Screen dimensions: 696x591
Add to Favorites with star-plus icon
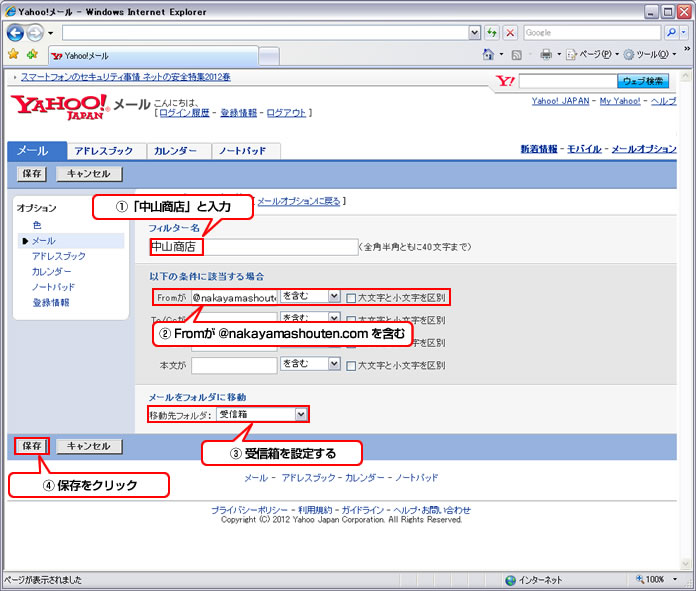coord(32,54)
